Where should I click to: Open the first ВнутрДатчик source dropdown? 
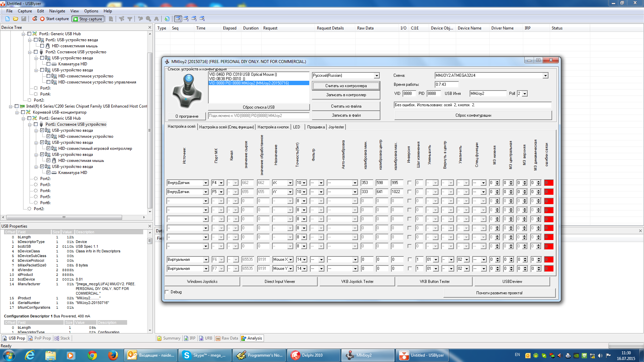(x=205, y=183)
